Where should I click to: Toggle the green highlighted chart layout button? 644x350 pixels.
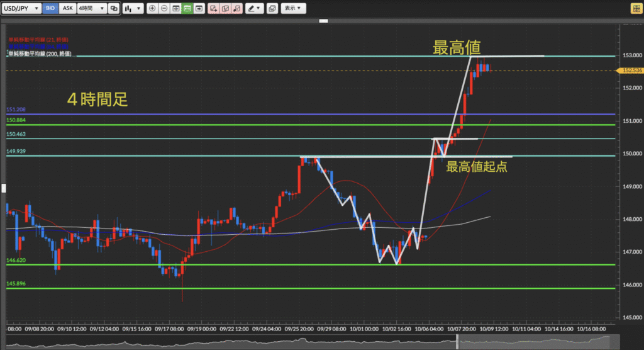pos(187,9)
